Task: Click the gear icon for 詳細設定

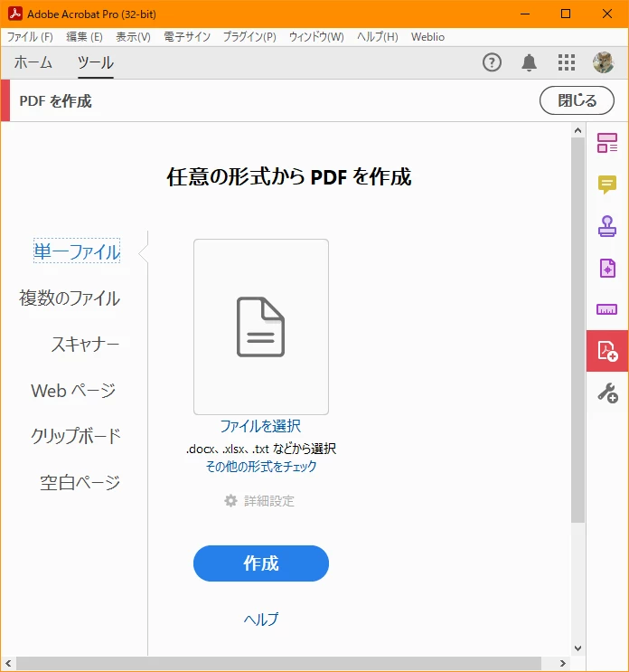Action: [x=230, y=500]
